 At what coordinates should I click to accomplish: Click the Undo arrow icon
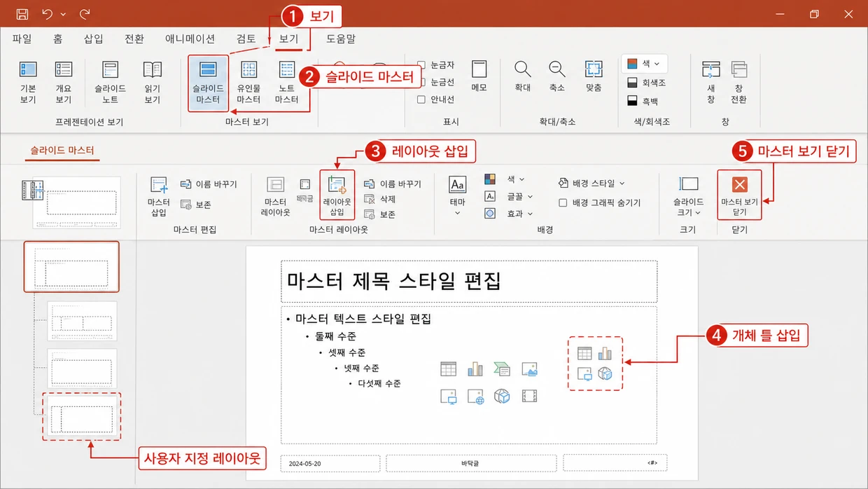tap(47, 13)
